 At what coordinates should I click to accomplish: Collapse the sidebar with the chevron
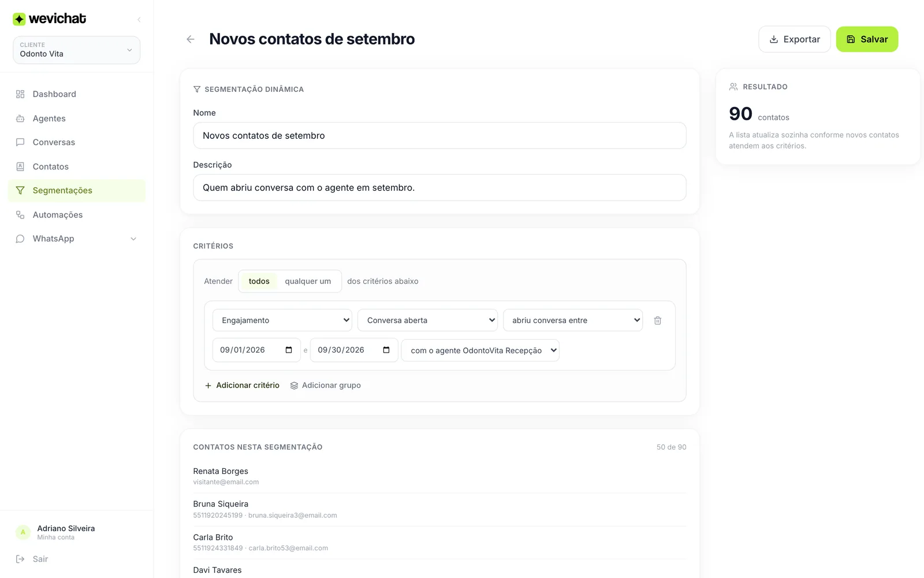(139, 20)
